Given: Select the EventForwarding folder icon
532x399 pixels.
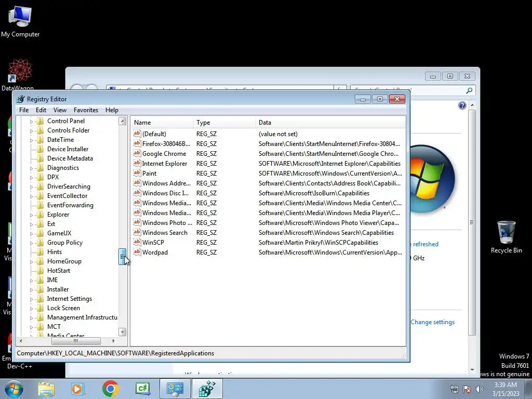Looking at the screenshot, I should pos(41,205).
